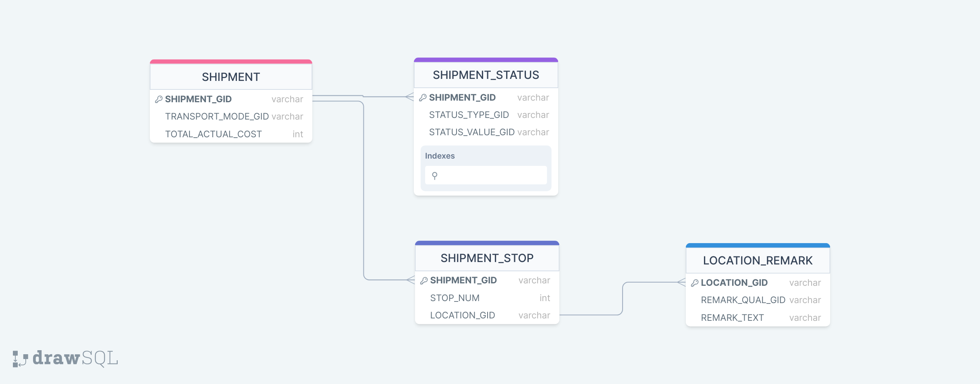
Task: Click the key icon beside LOCATION_GID in LOCATION_REMARK
Action: coord(695,283)
